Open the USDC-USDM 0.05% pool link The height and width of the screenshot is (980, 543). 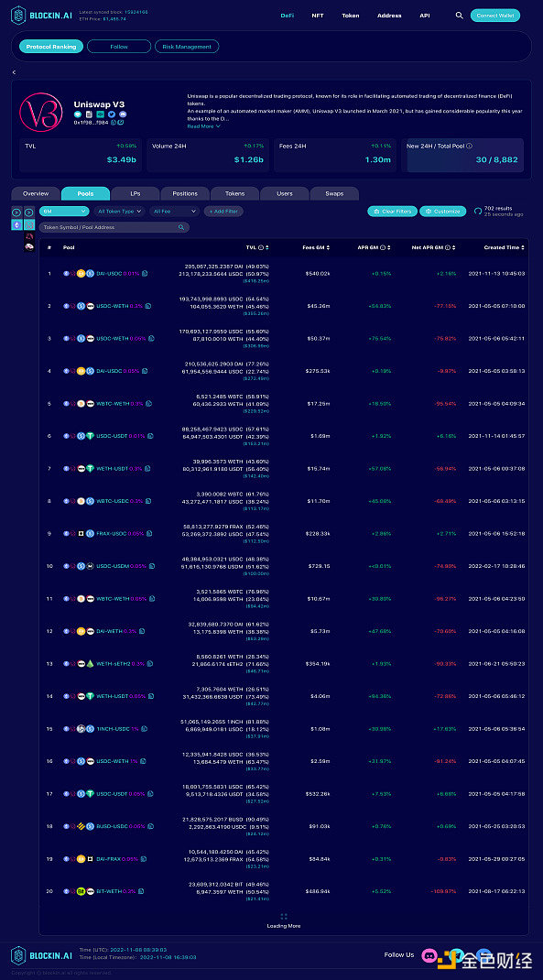121,566
